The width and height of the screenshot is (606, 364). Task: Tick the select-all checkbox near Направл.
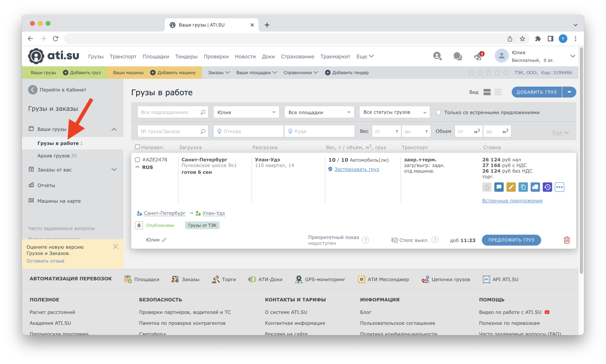tap(137, 147)
